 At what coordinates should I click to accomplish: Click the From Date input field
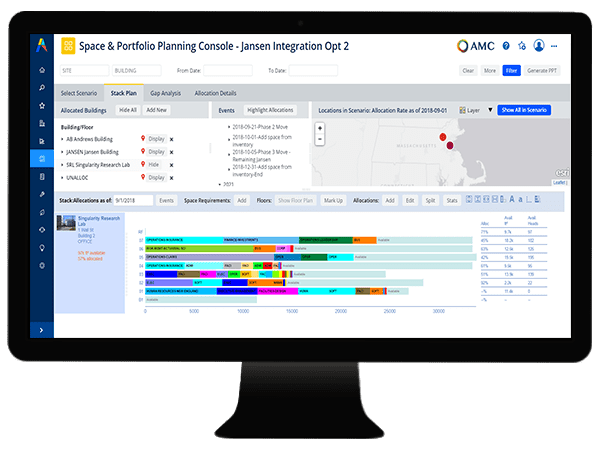pyautogui.click(x=228, y=70)
